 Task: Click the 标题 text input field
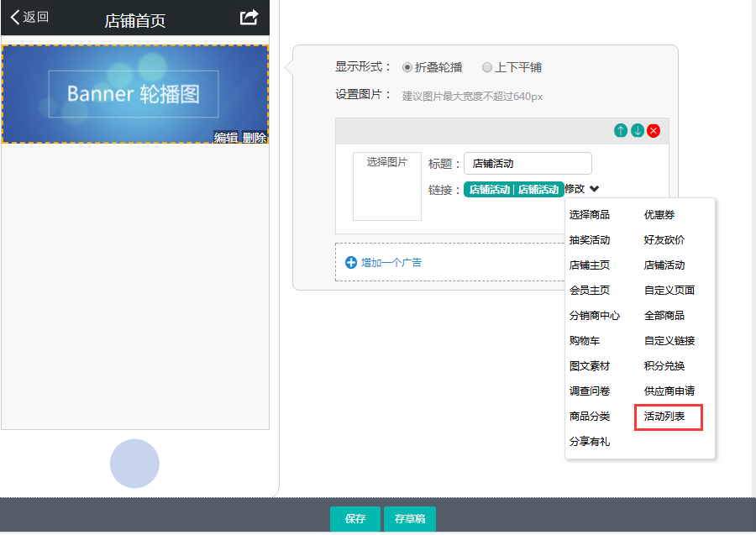528,164
